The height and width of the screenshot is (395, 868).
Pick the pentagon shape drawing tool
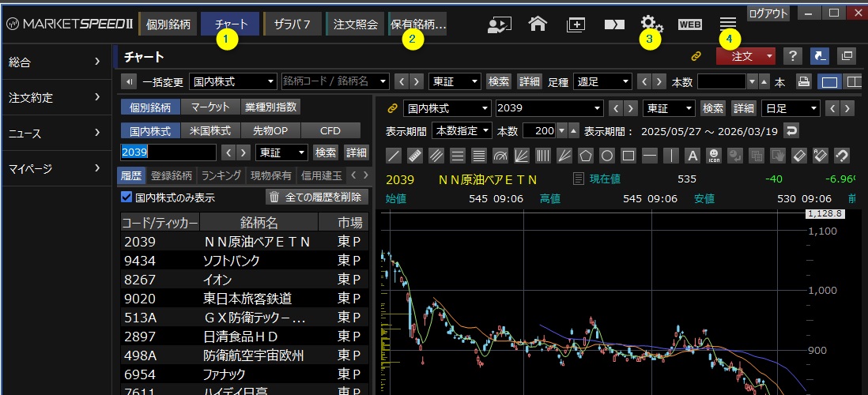pyautogui.click(x=585, y=156)
